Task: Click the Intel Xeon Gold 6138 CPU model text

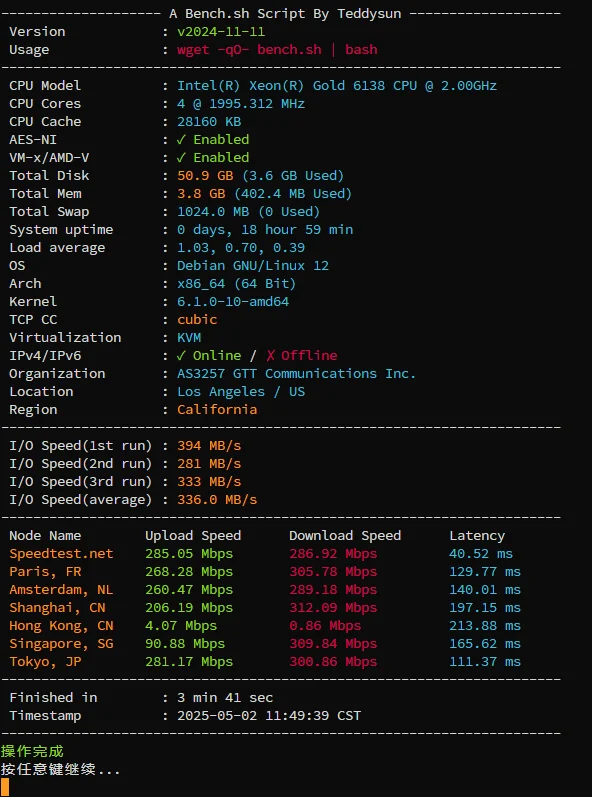Action: click(x=337, y=85)
